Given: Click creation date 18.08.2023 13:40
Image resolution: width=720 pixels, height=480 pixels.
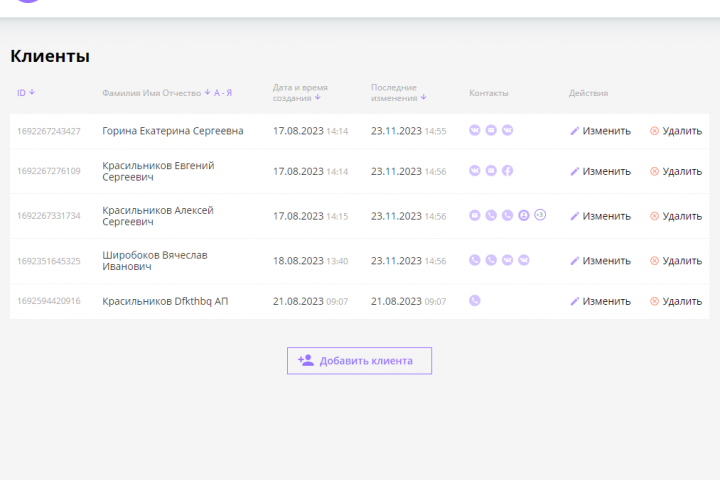Looking at the screenshot, I should [x=310, y=261].
